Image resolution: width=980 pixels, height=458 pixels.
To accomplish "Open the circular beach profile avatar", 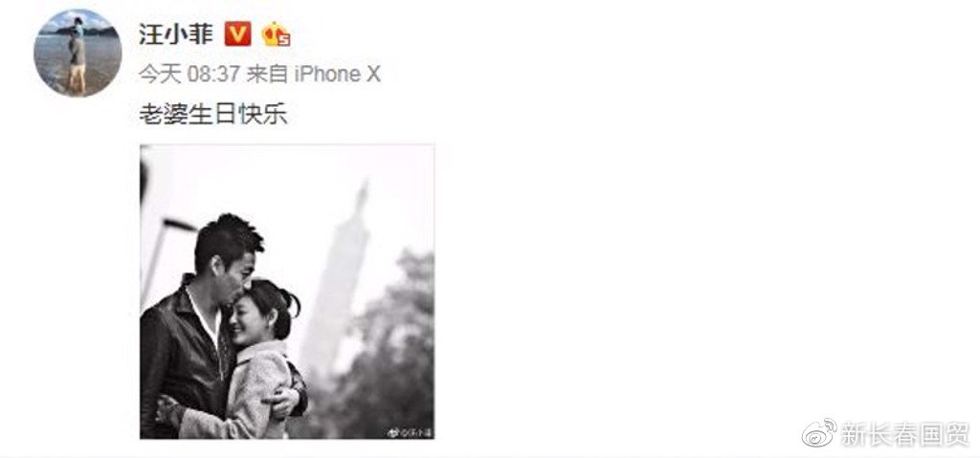I will [78, 54].
